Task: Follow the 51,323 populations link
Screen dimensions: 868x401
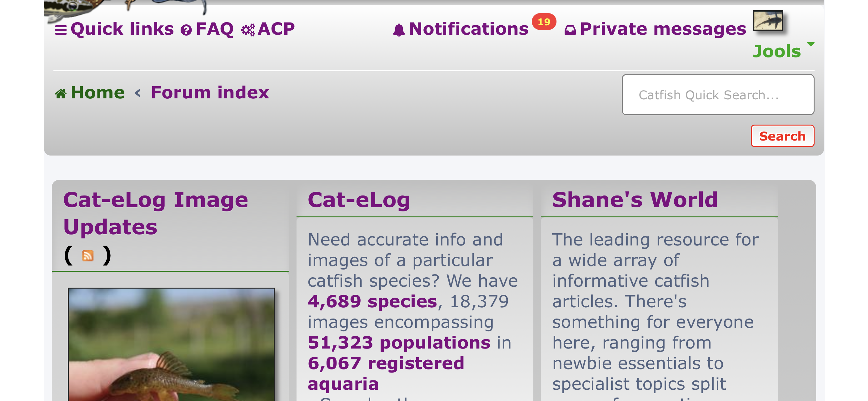Action: [399, 343]
